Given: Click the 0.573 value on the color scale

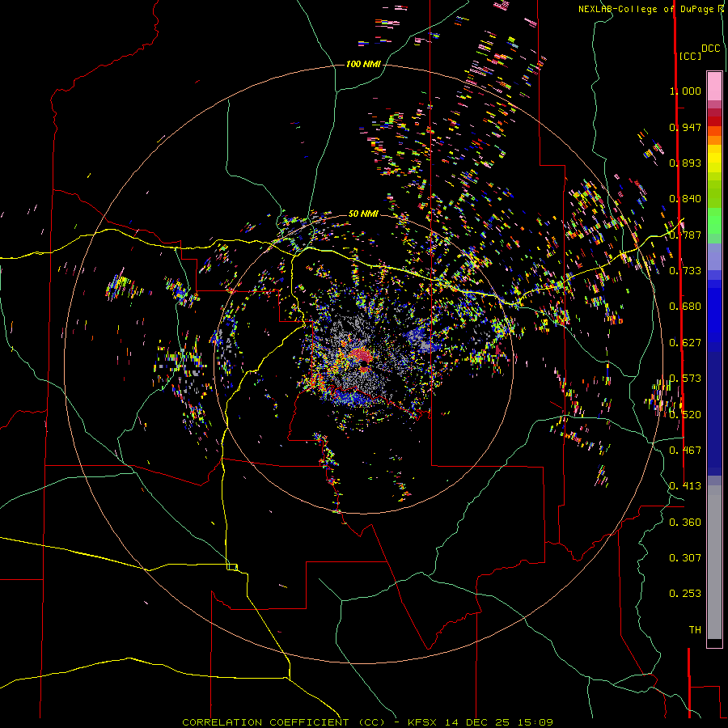Looking at the screenshot, I should pos(685,379).
